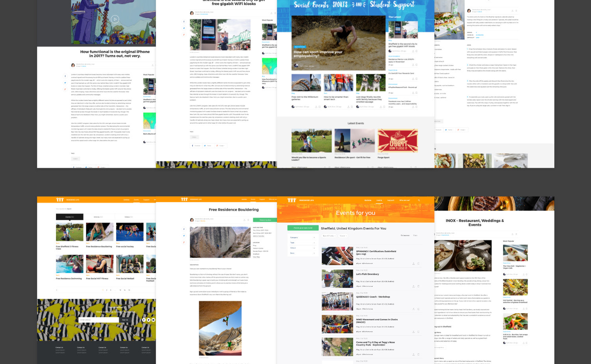Viewport: 591px width, 364px height.
Task: Share the QUEENAX Coach Workshop event
Action: point(413,309)
